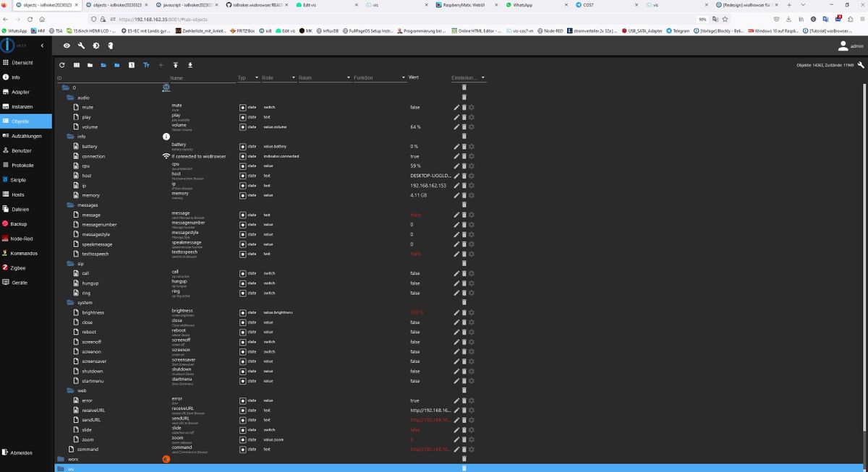This screenshot has width=868, height=472.
Task: Open gear settings for the sendURL row
Action: tap(471, 419)
